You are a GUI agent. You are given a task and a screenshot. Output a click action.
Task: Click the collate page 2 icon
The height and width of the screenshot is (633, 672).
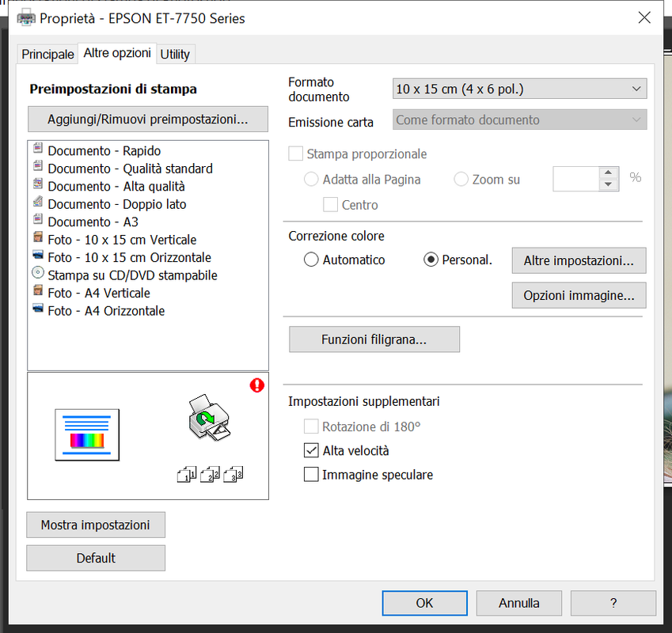[210, 475]
